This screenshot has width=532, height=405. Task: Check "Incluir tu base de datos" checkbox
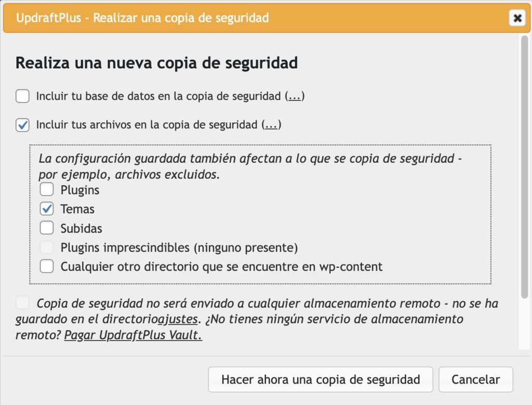(x=22, y=96)
